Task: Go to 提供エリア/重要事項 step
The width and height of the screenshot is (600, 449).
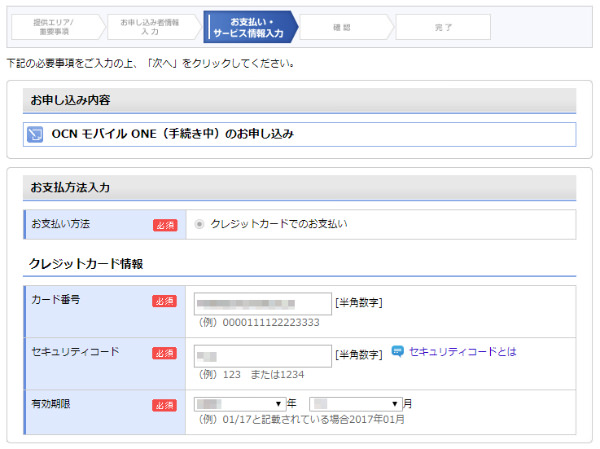Action: tap(57, 27)
